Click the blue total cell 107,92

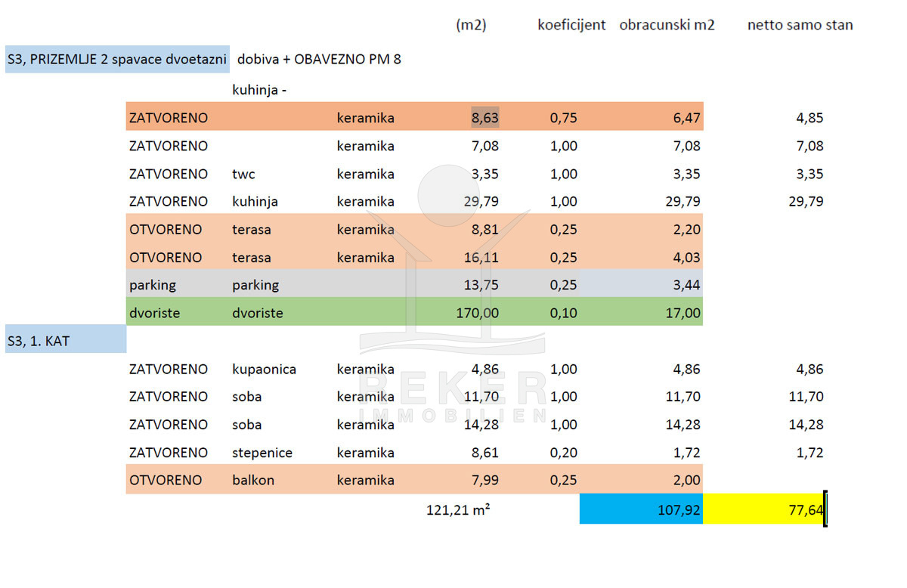coord(641,509)
